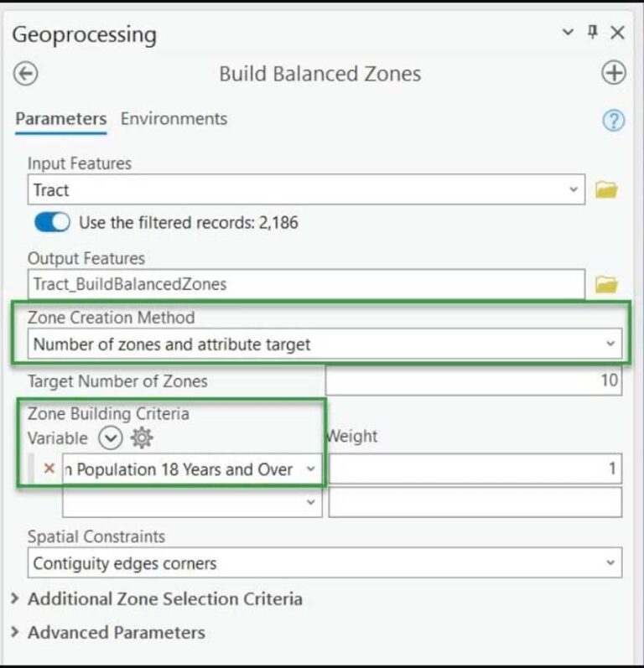Screen dimensions: 644x668
Task: Switch to the Environments tab
Action: [x=174, y=119]
